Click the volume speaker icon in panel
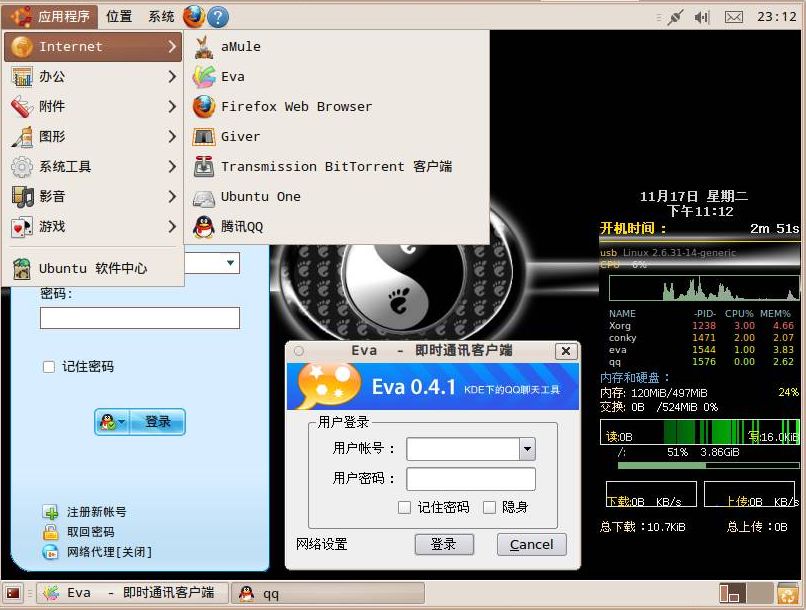Viewport: 806px width, 610px height. [701, 17]
